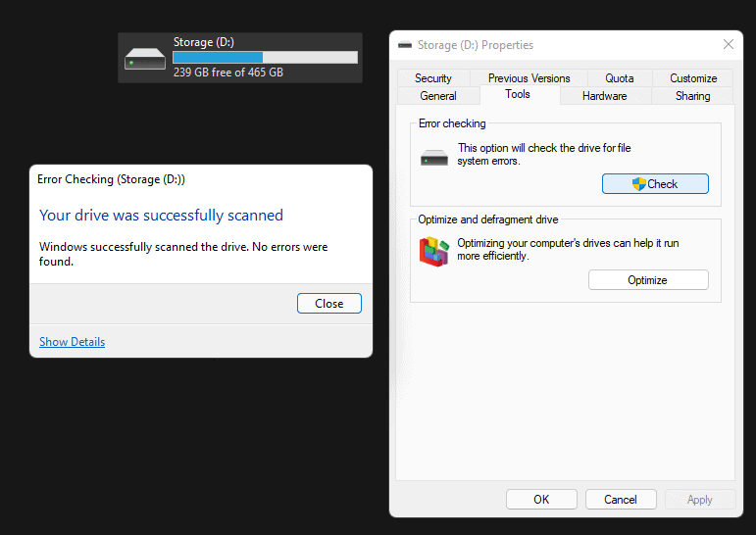This screenshot has height=535, width=756.
Task: Click OK in Properties dialog
Action: pos(541,500)
